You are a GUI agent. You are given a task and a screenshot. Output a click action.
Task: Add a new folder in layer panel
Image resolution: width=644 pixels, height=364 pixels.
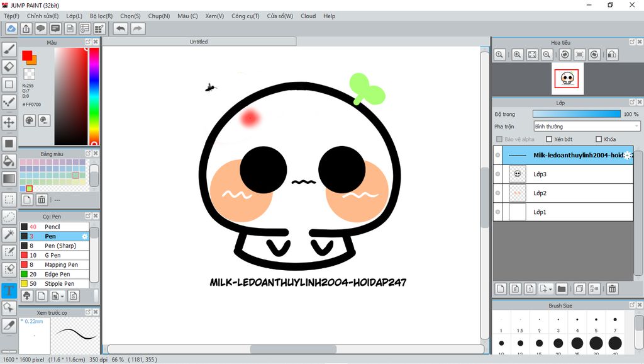[x=562, y=288]
